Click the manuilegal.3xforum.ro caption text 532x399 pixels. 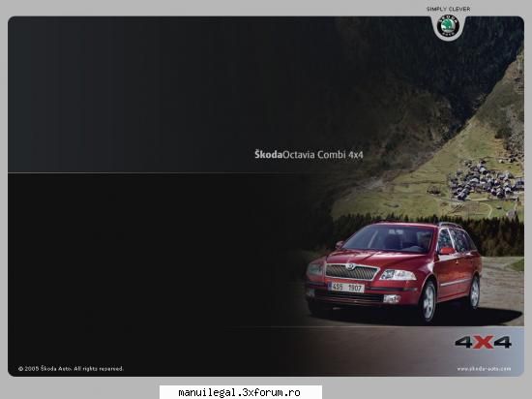pyautogui.click(x=239, y=392)
